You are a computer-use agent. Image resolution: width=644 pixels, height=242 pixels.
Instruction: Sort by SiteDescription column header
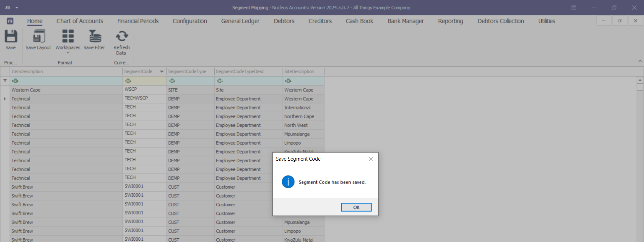pyautogui.click(x=304, y=72)
